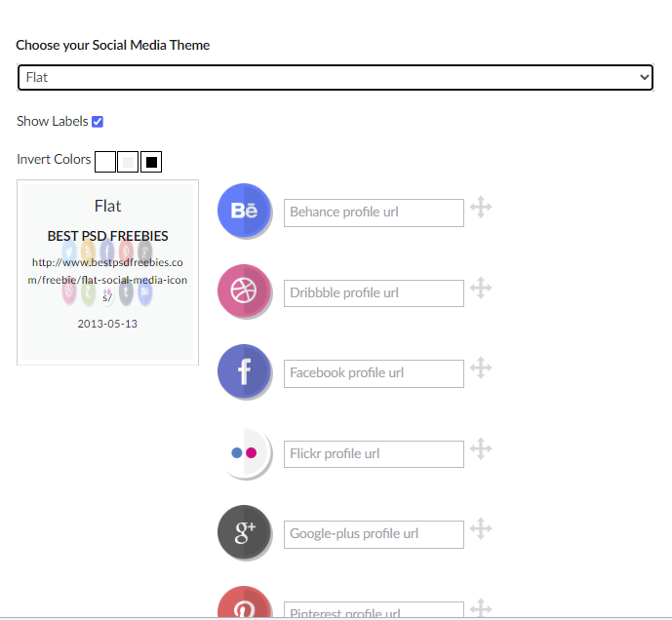Grab the move handle beside Flickr field
This screenshot has height=620, width=672.
point(481,448)
